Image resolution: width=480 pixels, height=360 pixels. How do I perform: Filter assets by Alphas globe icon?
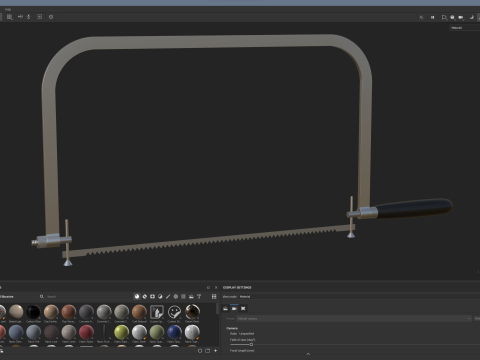tap(176, 296)
